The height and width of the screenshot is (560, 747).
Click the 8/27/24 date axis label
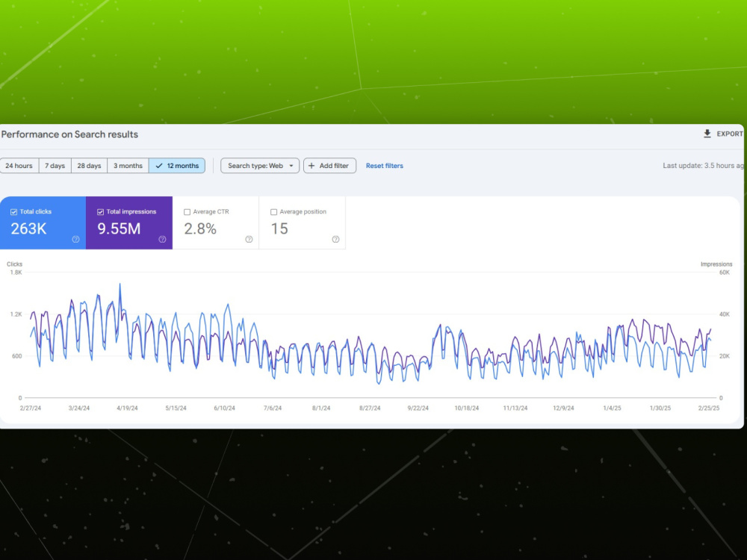point(370,408)
